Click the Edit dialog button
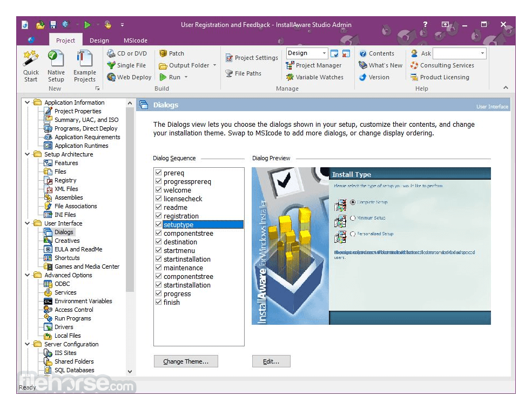 (x=271, y=361)
